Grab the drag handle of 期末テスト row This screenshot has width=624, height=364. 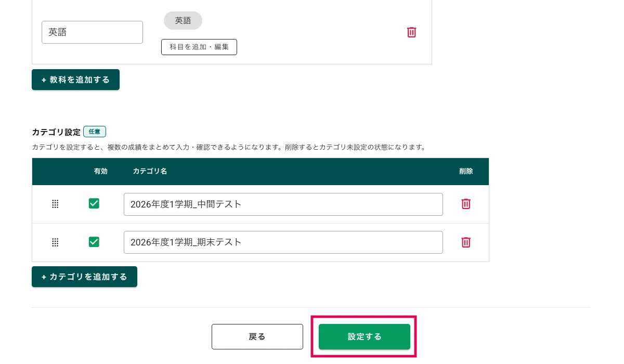click(x=55, y=242)
